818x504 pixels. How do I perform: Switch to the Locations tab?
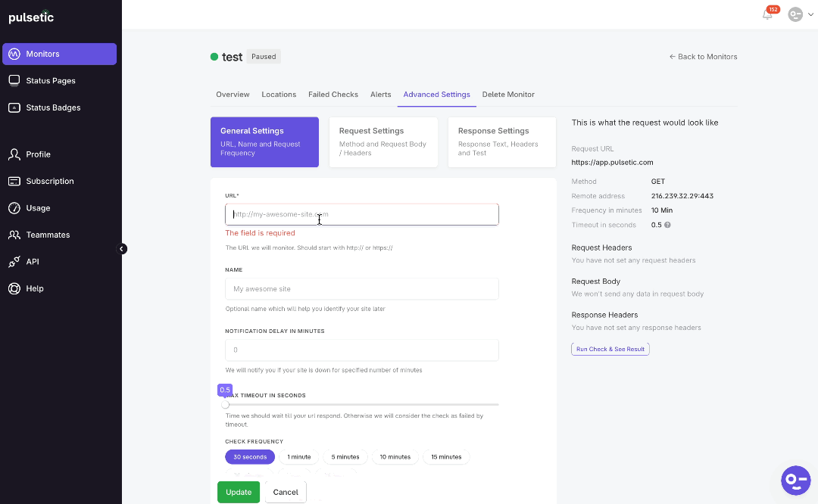coord(279,95)
